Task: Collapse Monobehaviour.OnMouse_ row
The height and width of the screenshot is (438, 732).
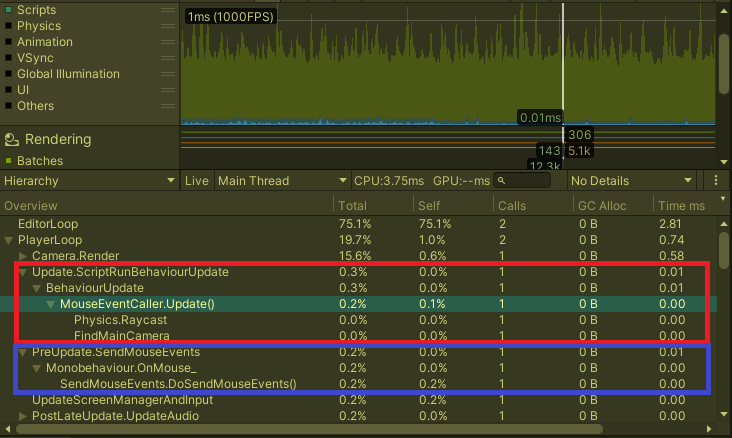Action: tap(36, 368)
